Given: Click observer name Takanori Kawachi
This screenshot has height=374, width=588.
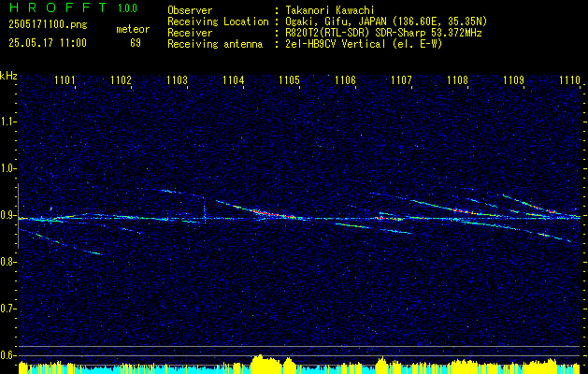Looking at the screenshot, I should [x=330, y=10].
